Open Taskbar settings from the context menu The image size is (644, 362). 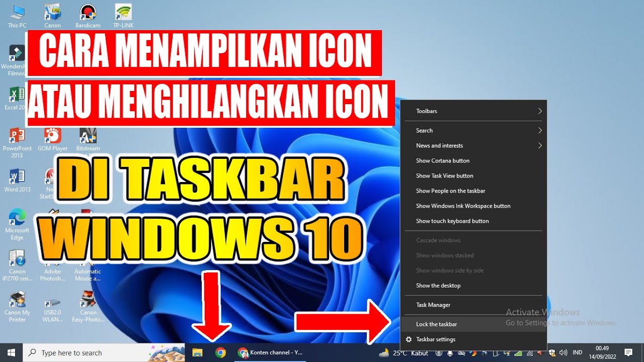click(473, 339)
